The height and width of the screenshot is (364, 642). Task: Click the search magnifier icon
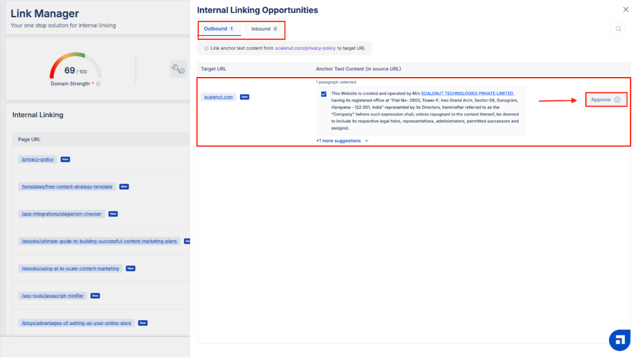point(618,29)
